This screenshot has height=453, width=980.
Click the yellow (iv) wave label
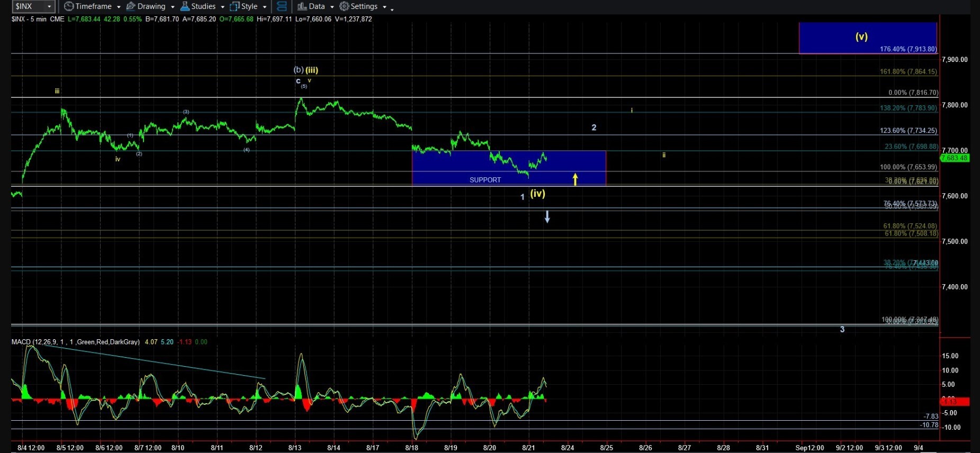[537, 194]
